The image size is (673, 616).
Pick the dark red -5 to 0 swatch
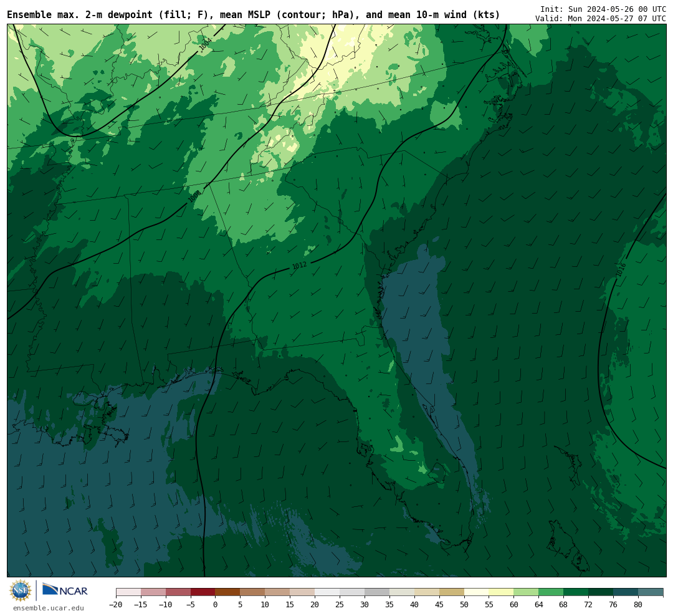point(203,592)
